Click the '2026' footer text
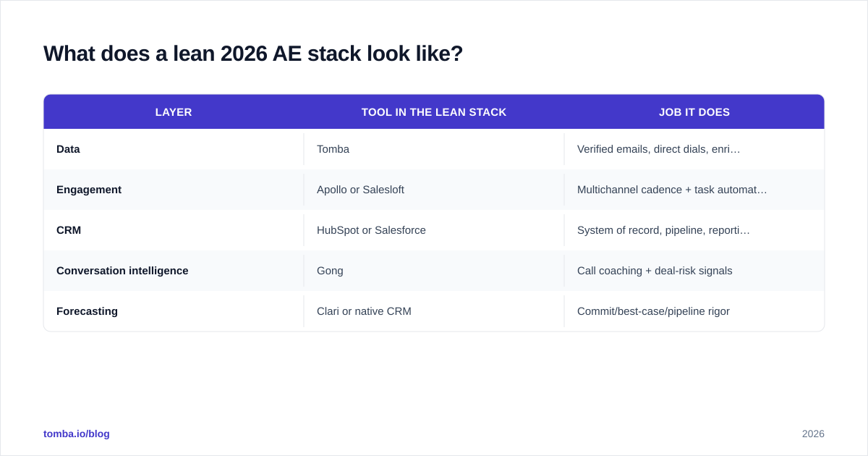Image resolution: width=868 pixels, height=456 pixels. click(813, 434)
